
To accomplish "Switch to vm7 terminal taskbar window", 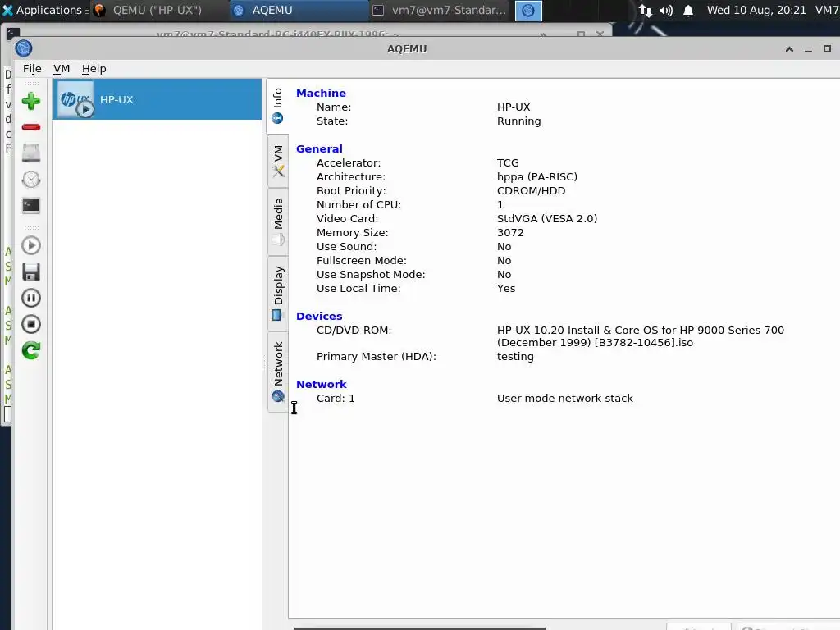I will tap(440, 10).
